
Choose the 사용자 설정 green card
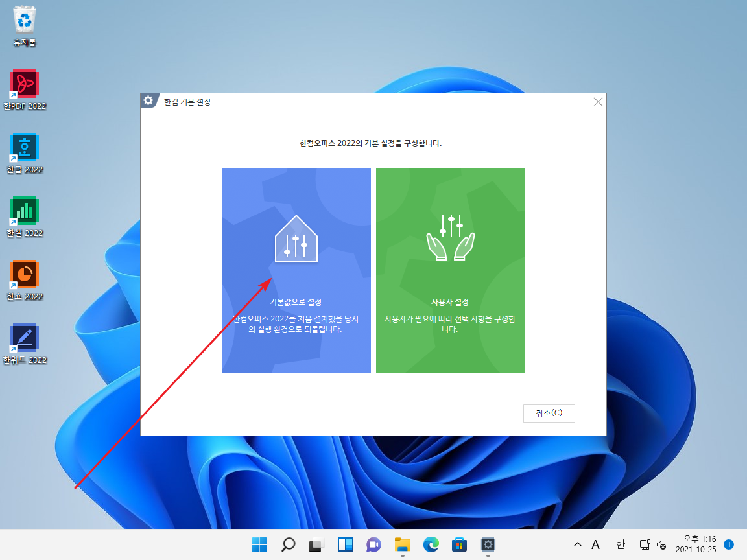point(450,270)
